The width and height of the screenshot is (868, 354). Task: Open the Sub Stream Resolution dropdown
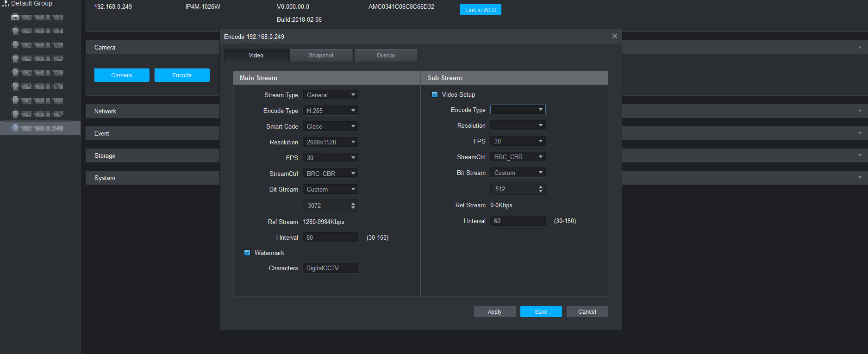coord(518,125)
